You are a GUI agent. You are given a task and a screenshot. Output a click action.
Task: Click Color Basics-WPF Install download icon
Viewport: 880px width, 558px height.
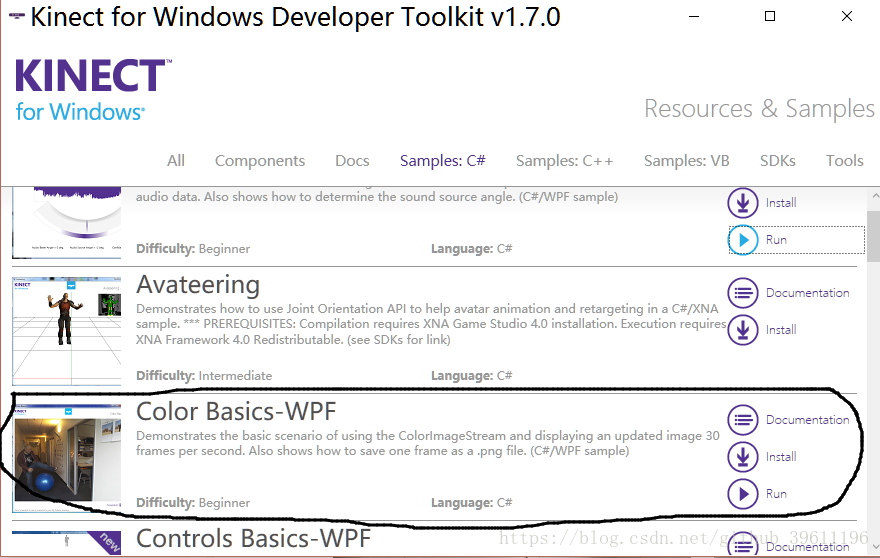tap(742, 457)
